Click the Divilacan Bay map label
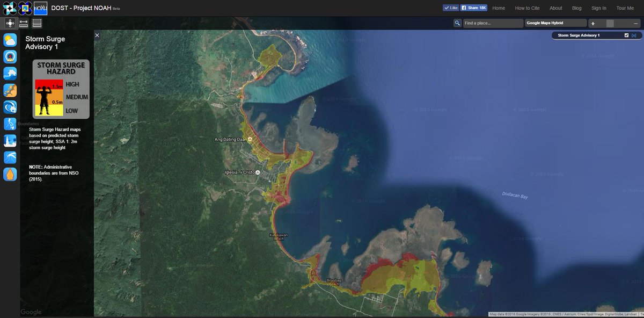The image size is (644, 318). (515, 196)
